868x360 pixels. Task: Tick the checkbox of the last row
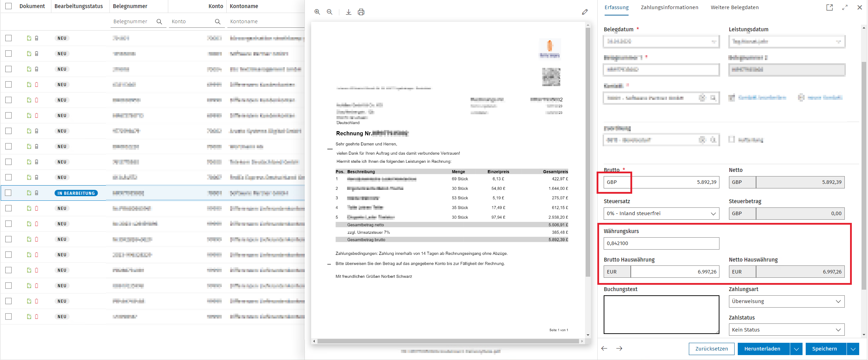tap(8, 316)
